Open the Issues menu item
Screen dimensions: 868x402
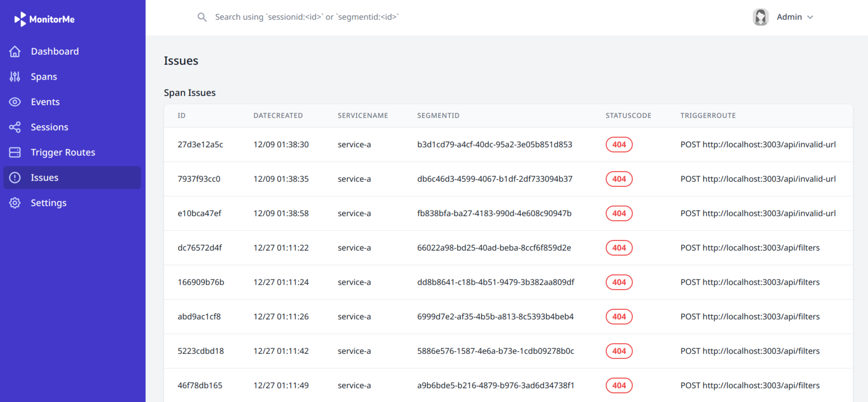click(x=44, y=177)
